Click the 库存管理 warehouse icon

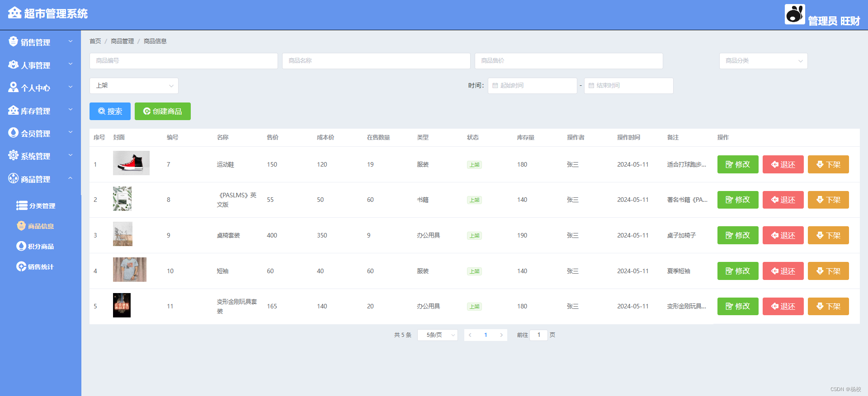(13, 110)
